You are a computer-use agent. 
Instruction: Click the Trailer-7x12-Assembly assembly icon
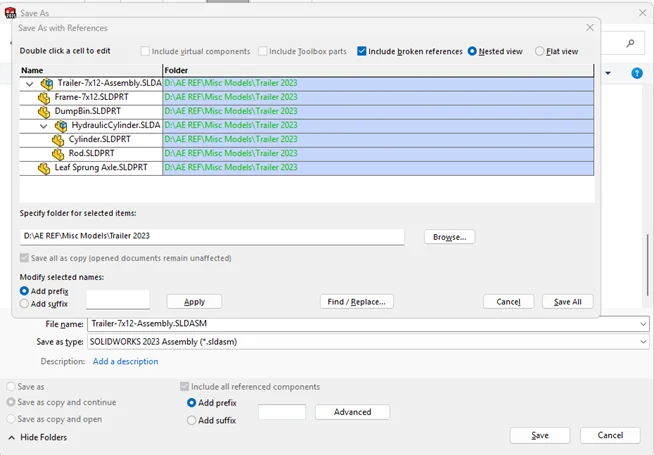point(47,84)
